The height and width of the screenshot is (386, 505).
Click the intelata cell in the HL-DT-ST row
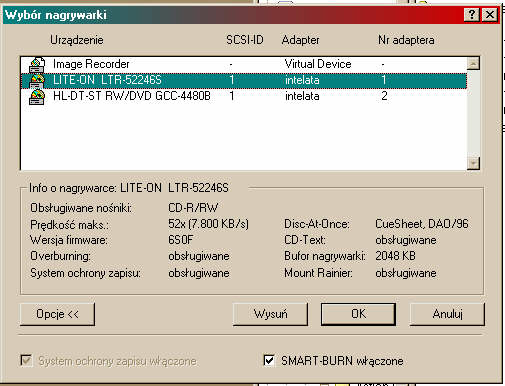(x=302, y=96)
